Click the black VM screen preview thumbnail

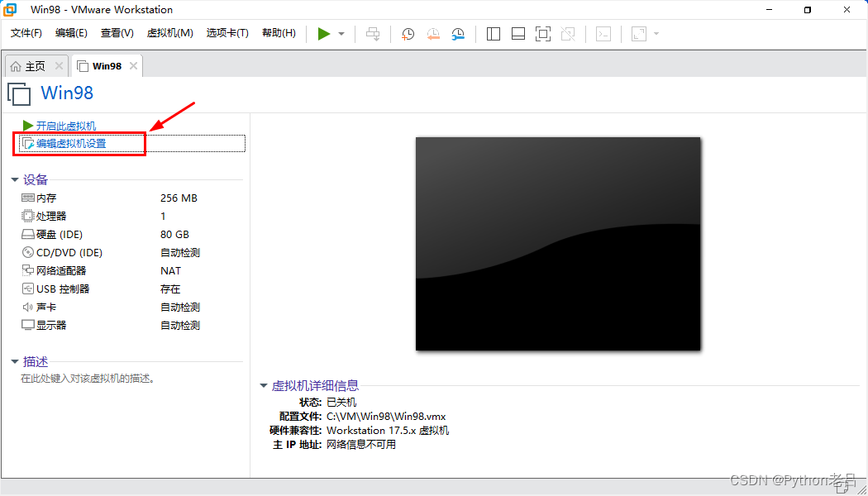point(558,244)
